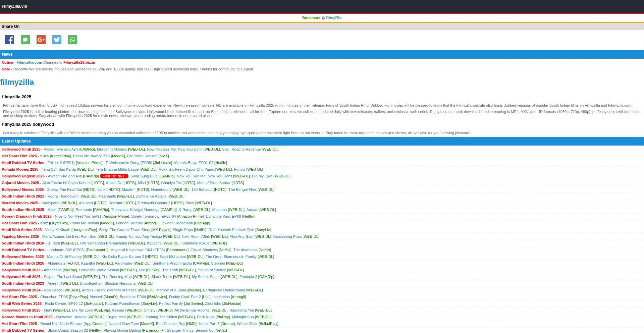Click the FilmyZilla.vin site title
Viewport: 644px width, 333px height.
coord(14,6)
